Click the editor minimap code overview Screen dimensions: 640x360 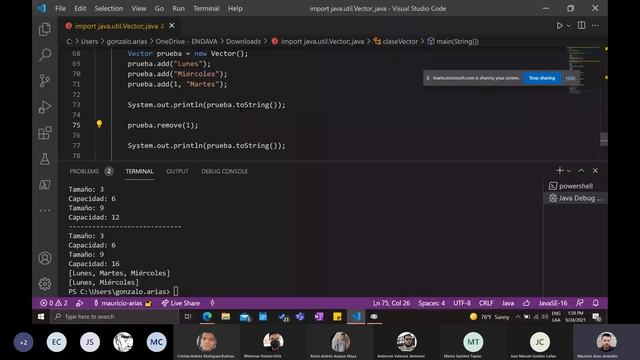pos(583,69)
